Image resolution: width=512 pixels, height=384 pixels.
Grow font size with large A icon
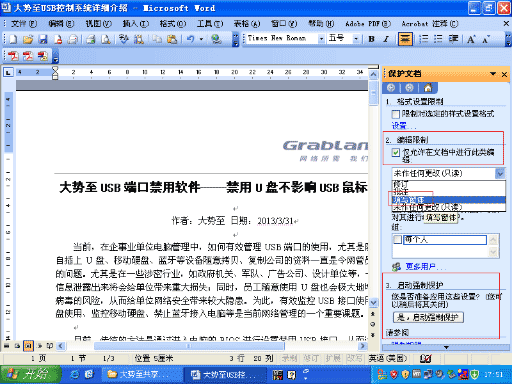471,39
